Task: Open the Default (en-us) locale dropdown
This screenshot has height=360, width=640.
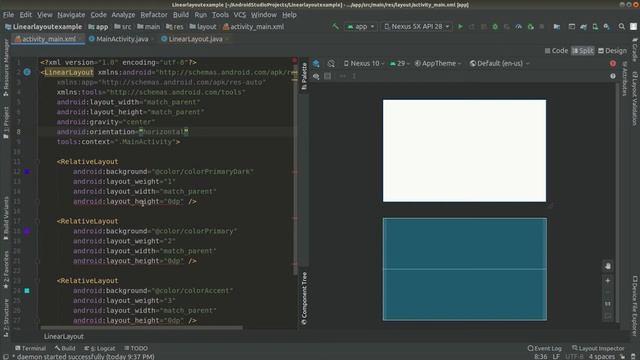Action: (500, 63)
